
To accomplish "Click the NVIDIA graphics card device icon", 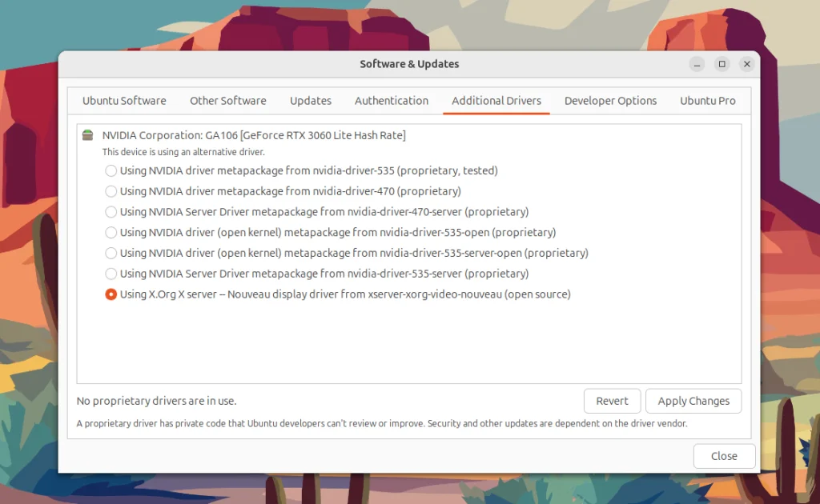I will coord(88,135).
